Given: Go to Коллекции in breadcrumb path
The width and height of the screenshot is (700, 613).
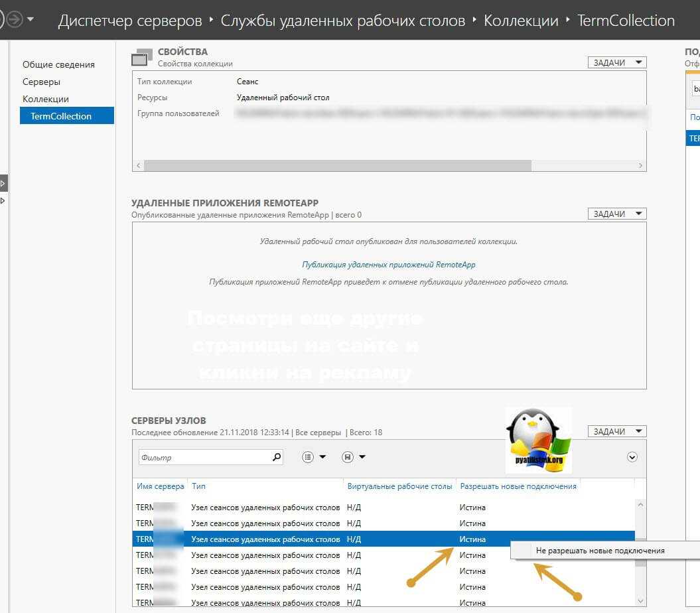Looking at the screenshot, I should [x=521, y=21].
